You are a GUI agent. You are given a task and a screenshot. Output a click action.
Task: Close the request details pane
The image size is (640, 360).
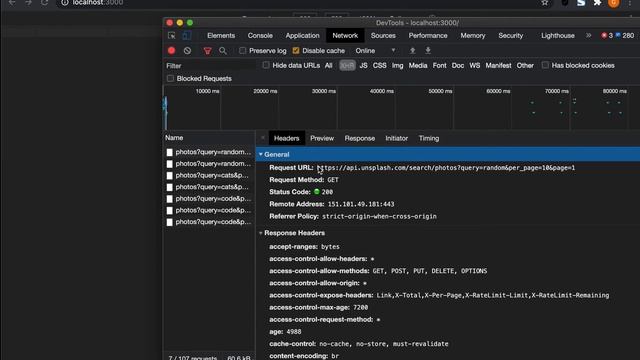262,138
